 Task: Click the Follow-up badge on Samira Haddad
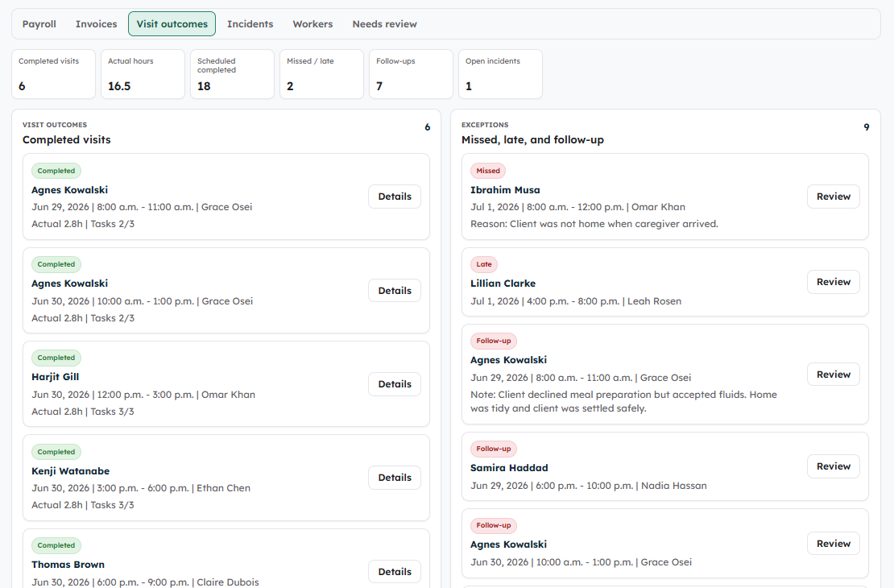point(494,449)
